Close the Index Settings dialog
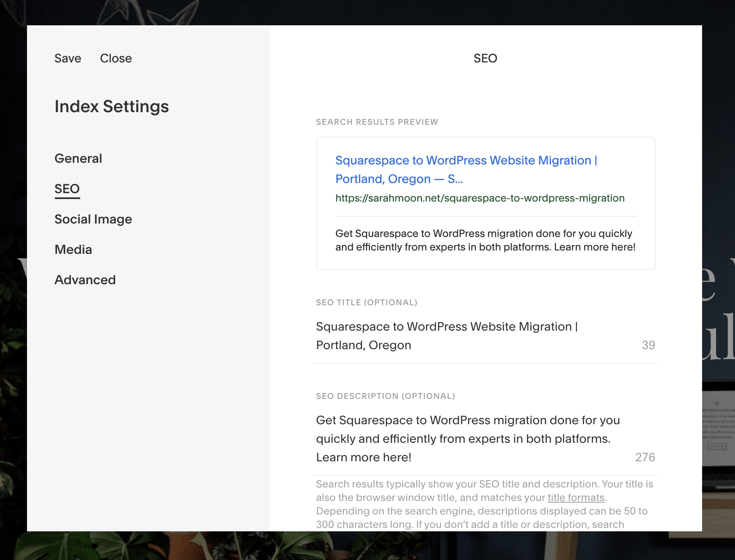This screenshot has width=735, height=560. [116, 58]
